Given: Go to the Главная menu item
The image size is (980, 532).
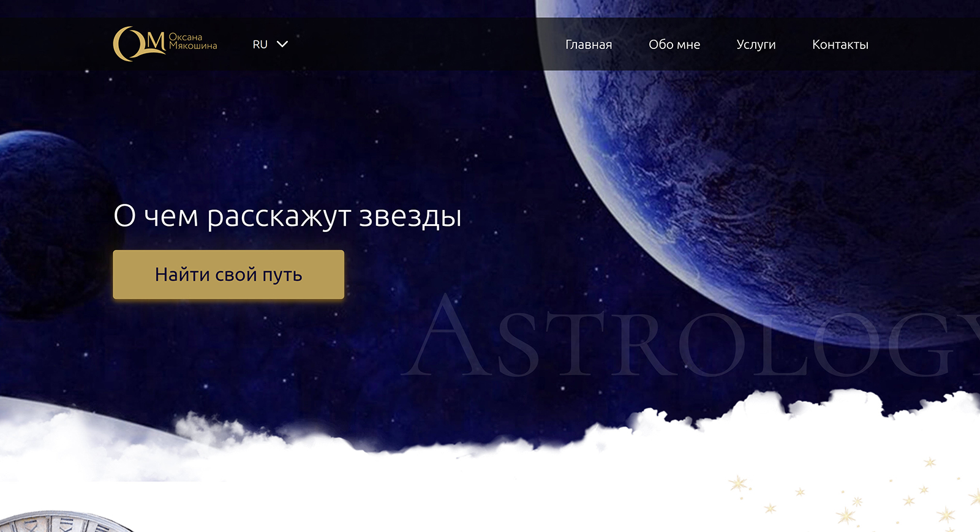Looking at the screenshot, I should (x=589, y=45).
